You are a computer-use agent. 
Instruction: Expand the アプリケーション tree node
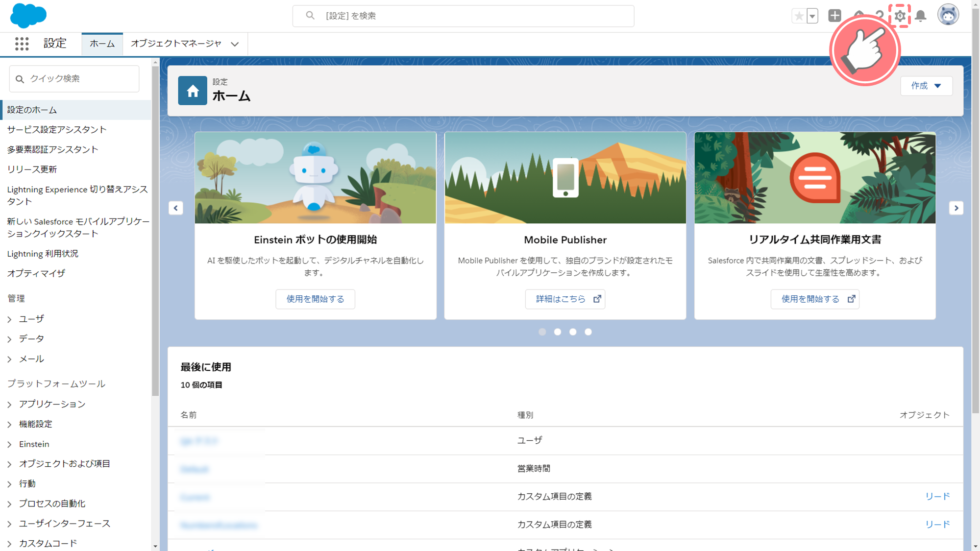point(9,405)
